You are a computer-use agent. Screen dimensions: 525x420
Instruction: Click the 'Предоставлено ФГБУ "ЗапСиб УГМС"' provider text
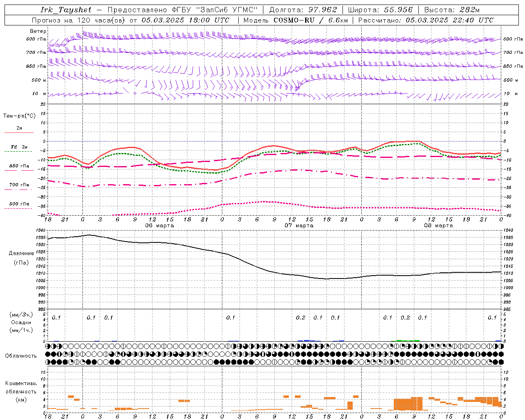[x=183, y=10]
